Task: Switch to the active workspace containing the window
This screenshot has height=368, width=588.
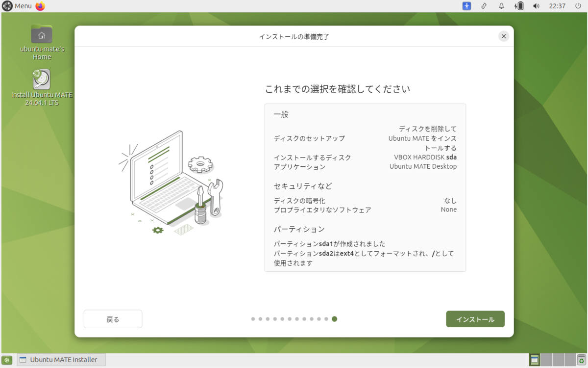Action: pos(534,360)
